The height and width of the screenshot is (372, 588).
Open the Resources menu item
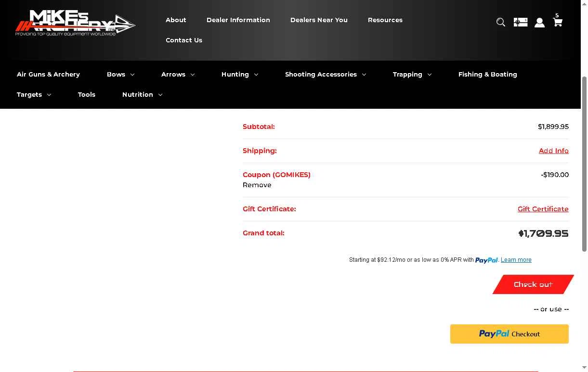pos(385,20)
